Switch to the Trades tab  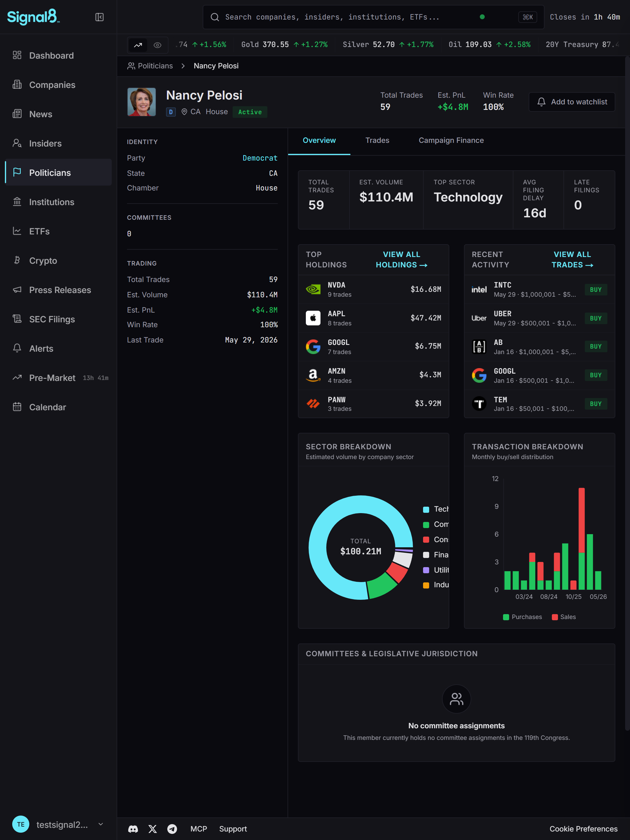coord(377,140)
